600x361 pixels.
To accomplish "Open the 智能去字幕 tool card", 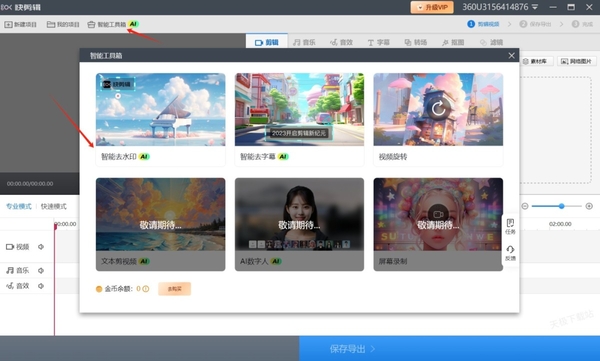I will [299, 119].
